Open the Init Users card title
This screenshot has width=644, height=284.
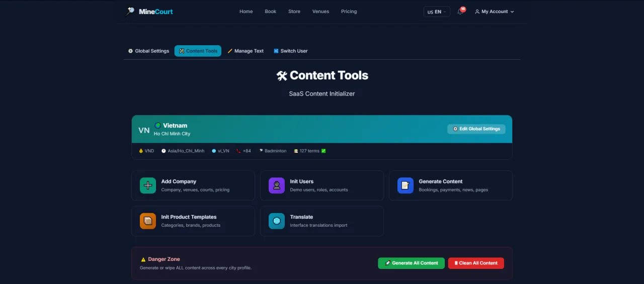pyautogui.click(x=302, y=181)
